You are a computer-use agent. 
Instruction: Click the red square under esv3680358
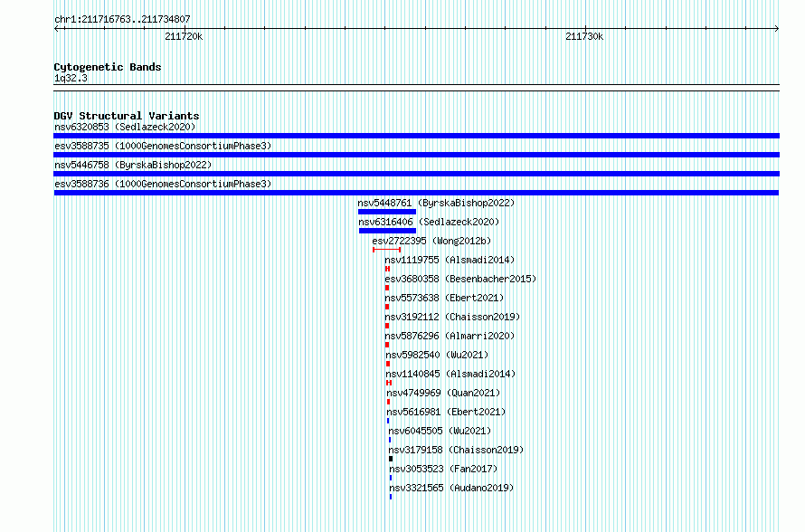[387, 288]
